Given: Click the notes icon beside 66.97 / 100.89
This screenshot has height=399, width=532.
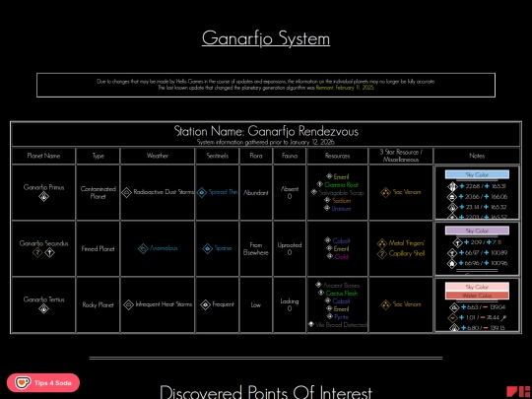Looking at the screenshot, I should (452, 253).
